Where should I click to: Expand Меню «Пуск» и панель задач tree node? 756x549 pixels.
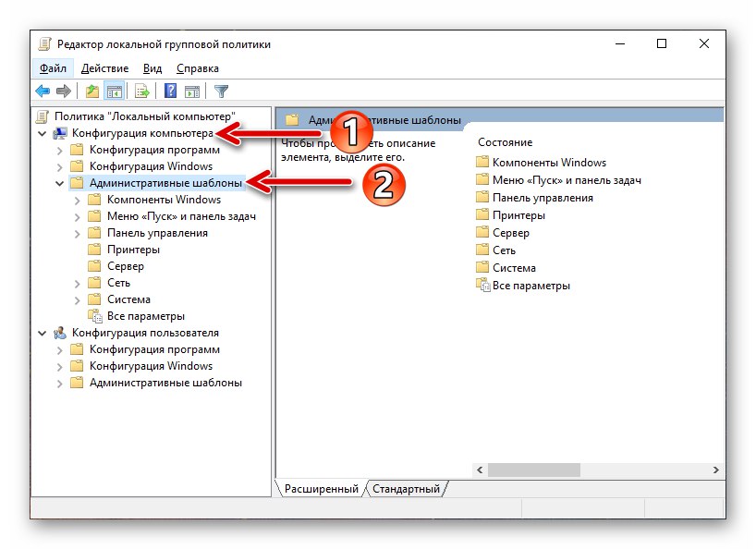pos(77,217)
